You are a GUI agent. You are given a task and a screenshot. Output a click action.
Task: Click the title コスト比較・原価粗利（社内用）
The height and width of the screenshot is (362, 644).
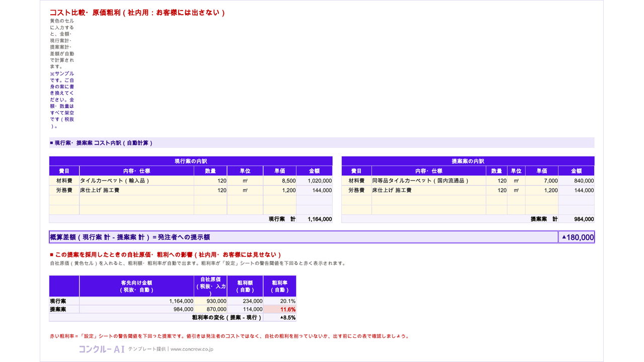(x=137, y=13)
